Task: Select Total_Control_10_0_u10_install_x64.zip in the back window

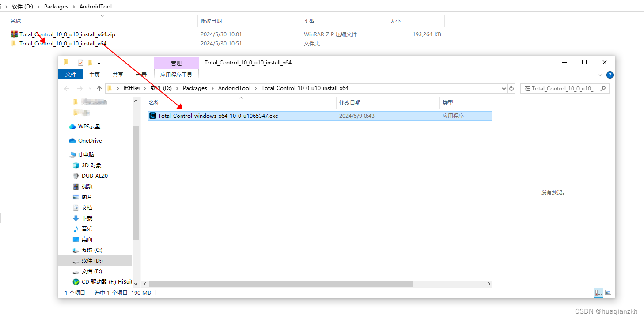Action: 67,34
